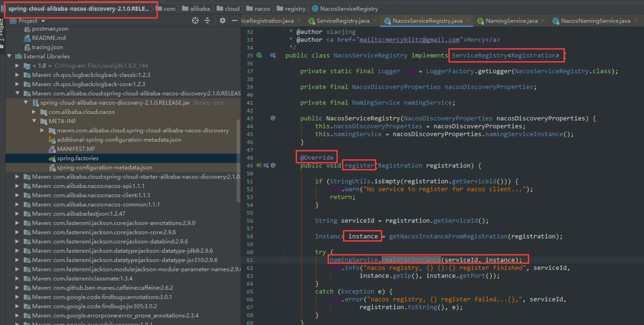The width and height of the screenshot is (644, 325).
Task: Fold the constructor at line 43
Action: point(283,118)
